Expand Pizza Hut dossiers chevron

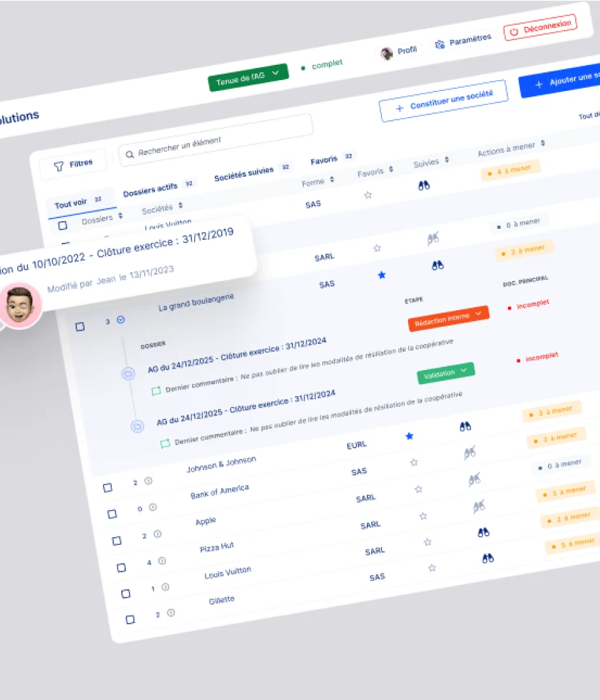162,560
